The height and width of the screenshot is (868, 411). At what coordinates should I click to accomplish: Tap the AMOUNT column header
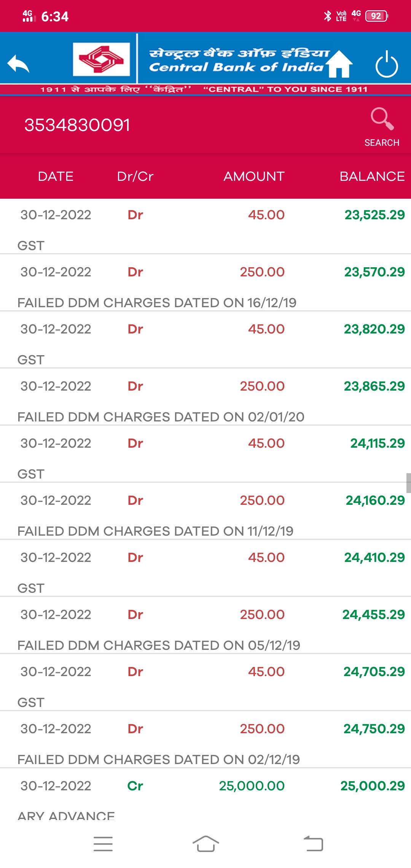click(x=254, y=177)
